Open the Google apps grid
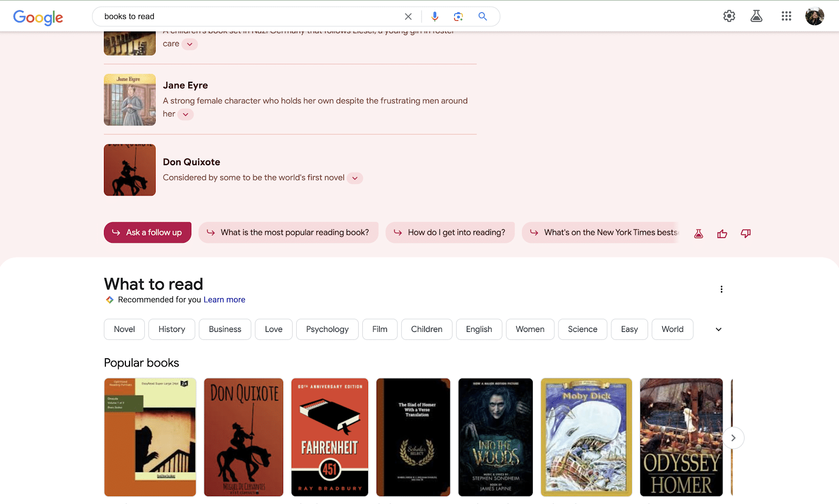 tap(786, 16)
